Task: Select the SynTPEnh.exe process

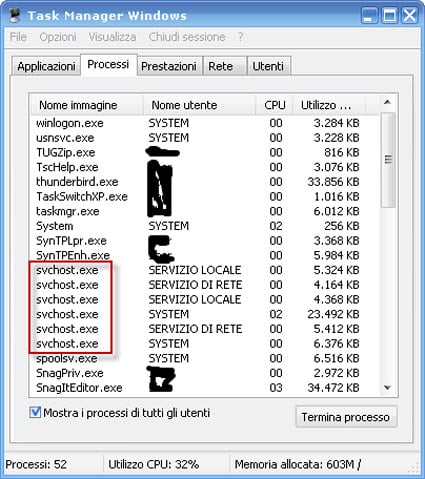Action: coord(204,255)
